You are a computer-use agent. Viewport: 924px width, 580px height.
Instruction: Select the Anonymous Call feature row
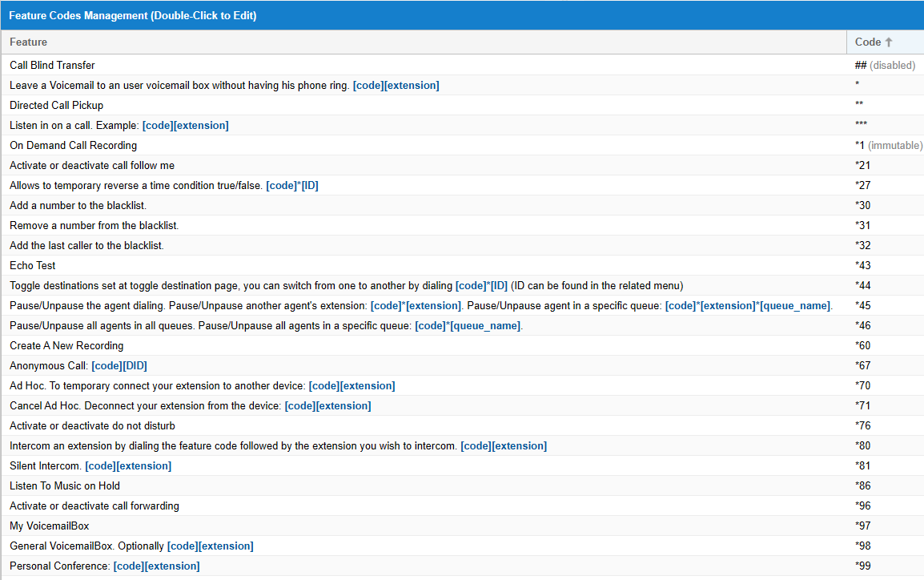point(66,365)
